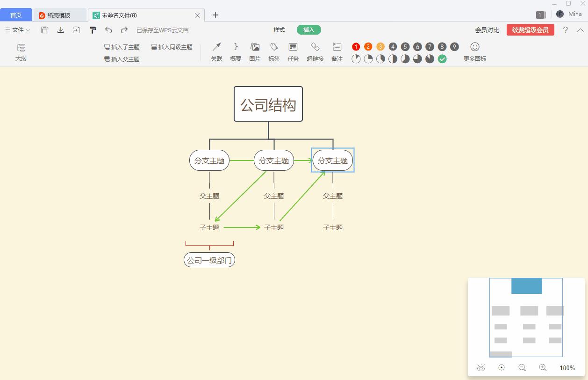The width and height of the screenshot is (588, 380).
Task: Open the 任务 task icon
Action: point(293,51)
